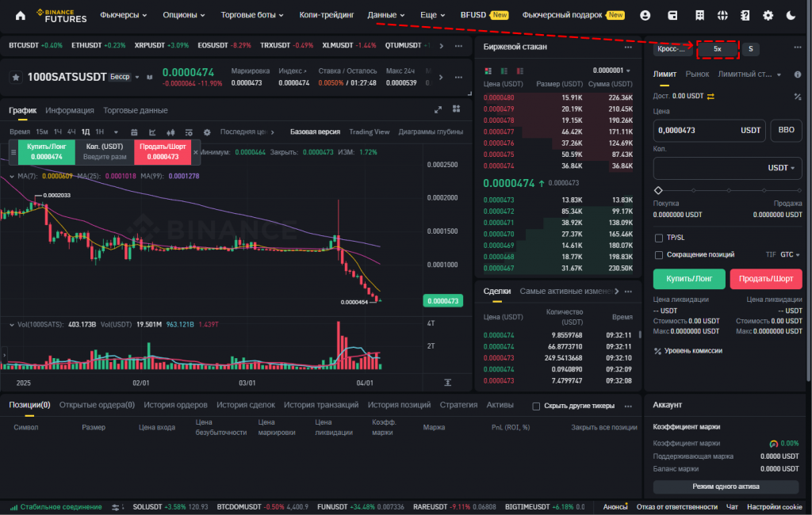
Task: Open order book options ellipsis
Action: point(628,47)
